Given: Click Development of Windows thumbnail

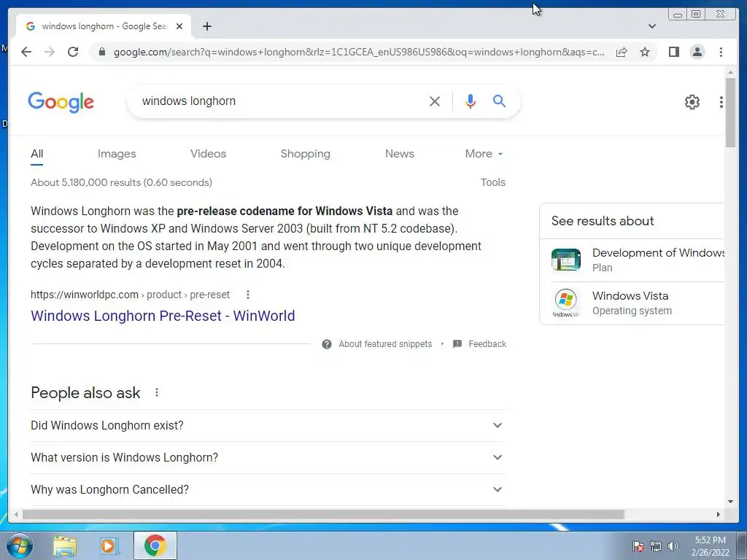Looking at the screenshot, I should point(566,260).
